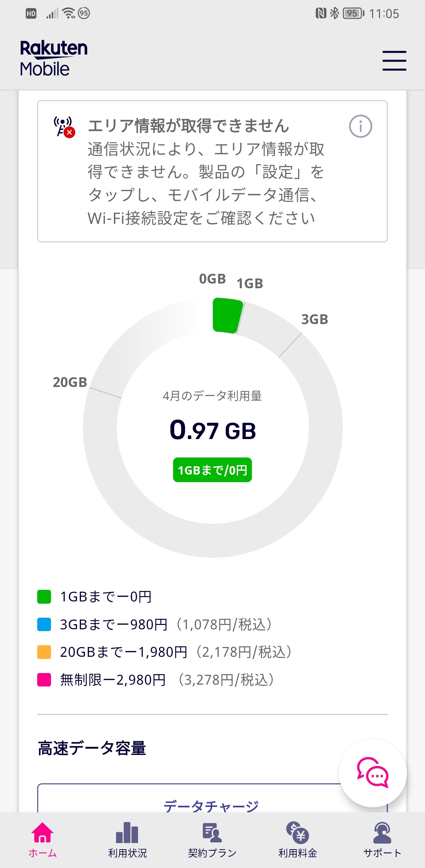Tap the 0.97 GB usage figure

tap(212, 430)
